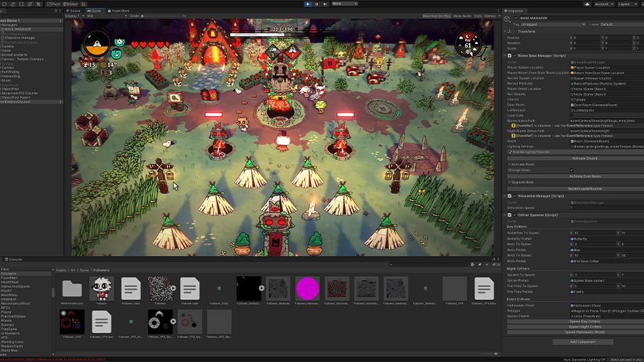Switch to the Game tab
Image resolution: width=644 pixels, height=362 pixels.
(x=95, y=11)
